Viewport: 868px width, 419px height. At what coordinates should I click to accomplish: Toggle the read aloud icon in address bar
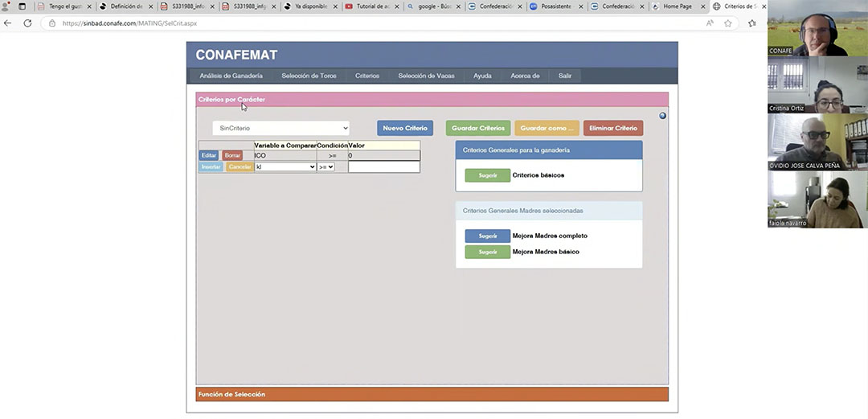(710, 23)
